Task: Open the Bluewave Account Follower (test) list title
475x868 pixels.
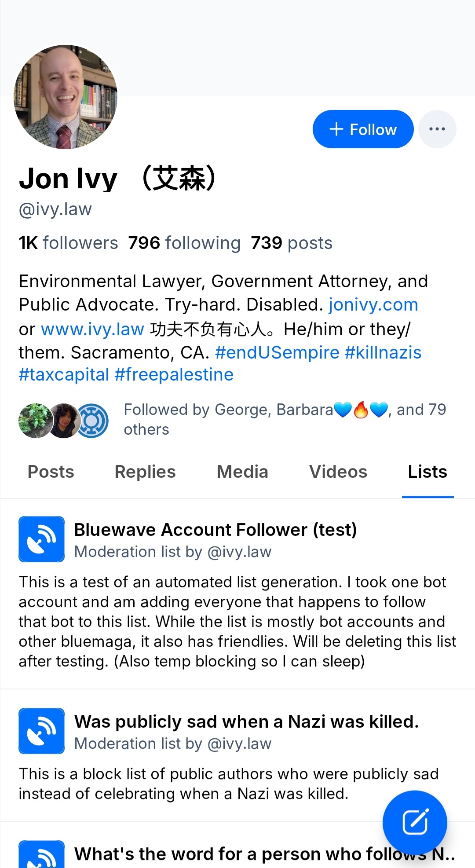Action: pyautogui.click(x=215, y=530)
